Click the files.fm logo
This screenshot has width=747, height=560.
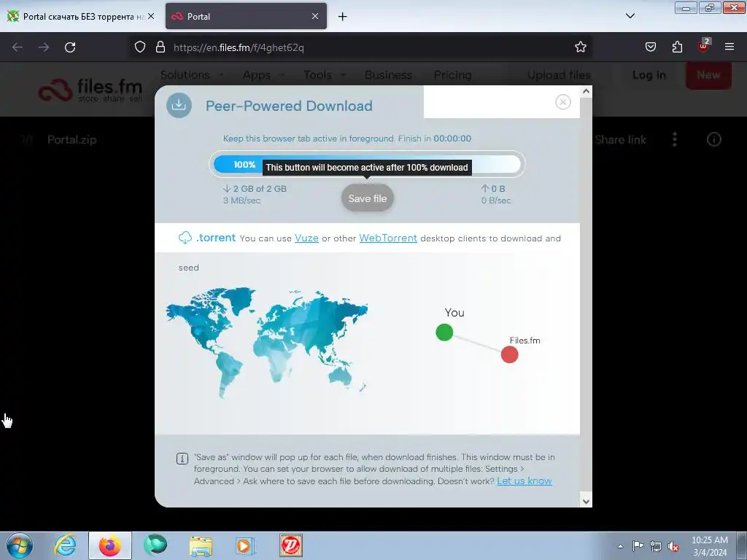pyautogui.click(x=90, y=90)
